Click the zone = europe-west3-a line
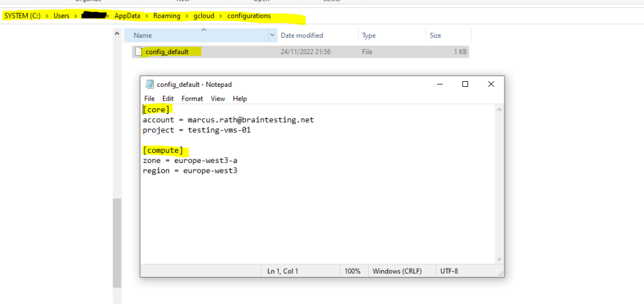This screenshot has height=304, width=644. 190,160
